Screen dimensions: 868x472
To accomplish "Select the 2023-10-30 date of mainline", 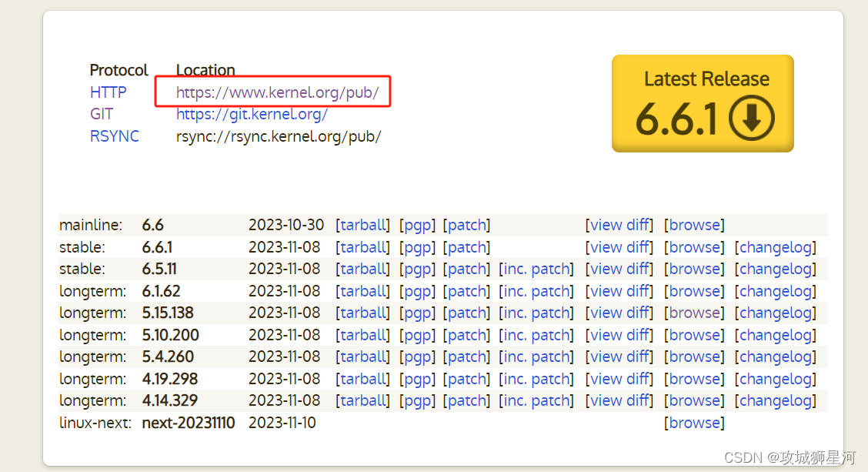I will pos(286,225).
